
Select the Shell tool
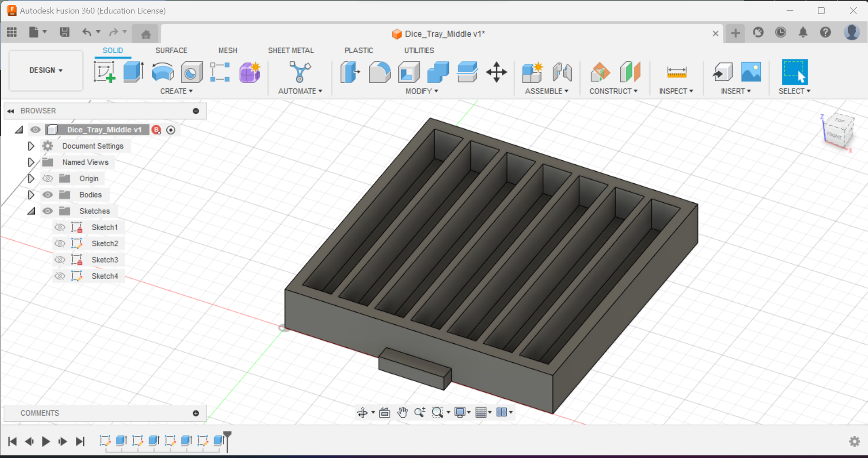click(x=408, y=72)
